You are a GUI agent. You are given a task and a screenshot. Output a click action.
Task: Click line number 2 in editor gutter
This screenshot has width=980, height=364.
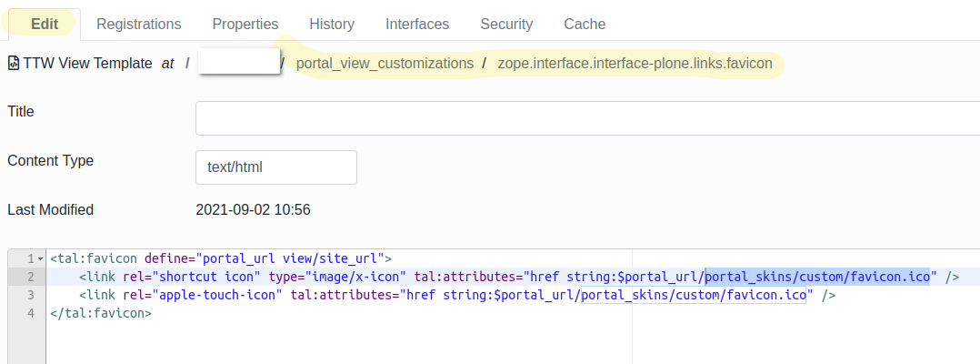coord(30,278)
